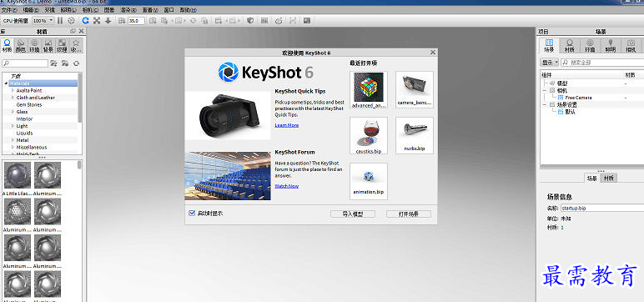
Task: Click the four-arrow expand toolbar icon
Action: [x=97, y=21]
